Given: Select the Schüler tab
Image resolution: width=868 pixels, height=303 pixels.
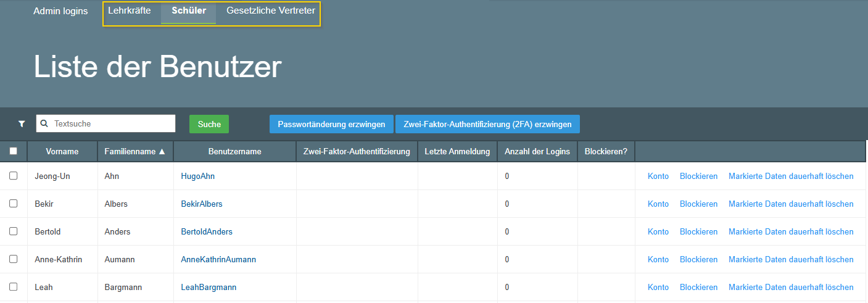Looking at the screenshot, I should (x=189, y=11).
